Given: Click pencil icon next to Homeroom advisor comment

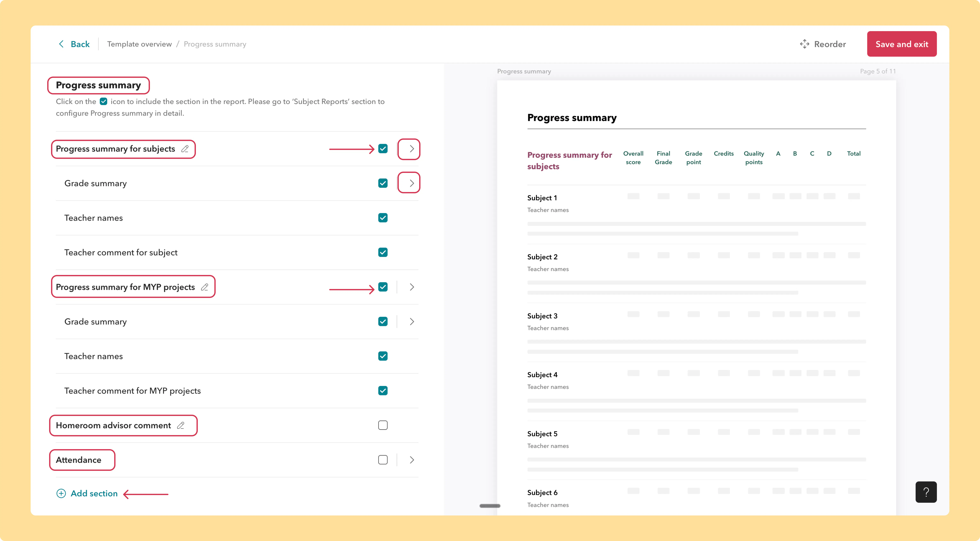Looking at the screenshot, I should tap(181, 425).
